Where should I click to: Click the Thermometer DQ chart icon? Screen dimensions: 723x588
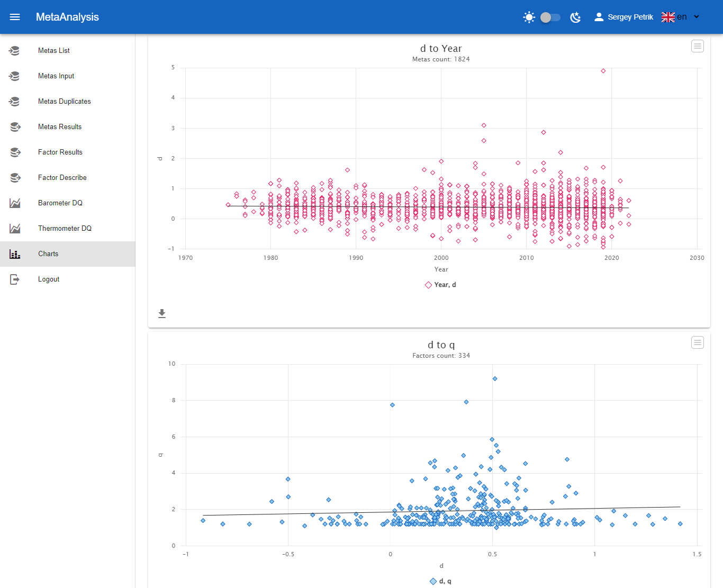pyautogui.click(x=15, y=229)
